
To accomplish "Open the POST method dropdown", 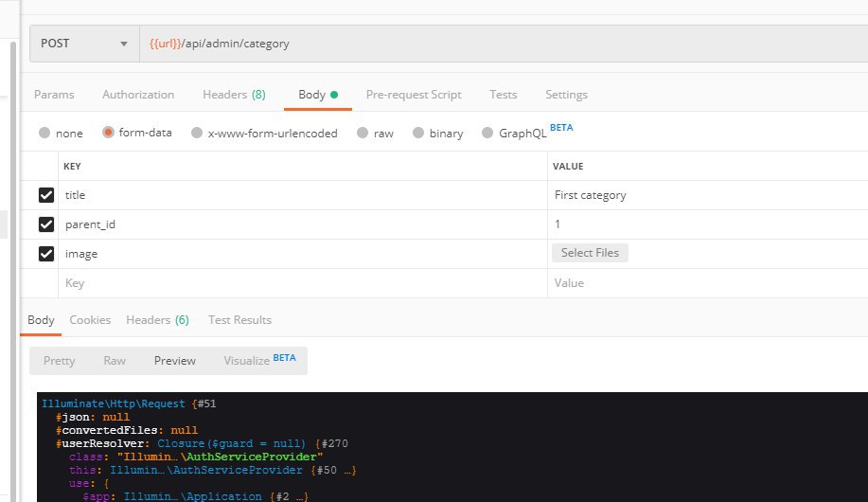I will click(x=84, y=44).
